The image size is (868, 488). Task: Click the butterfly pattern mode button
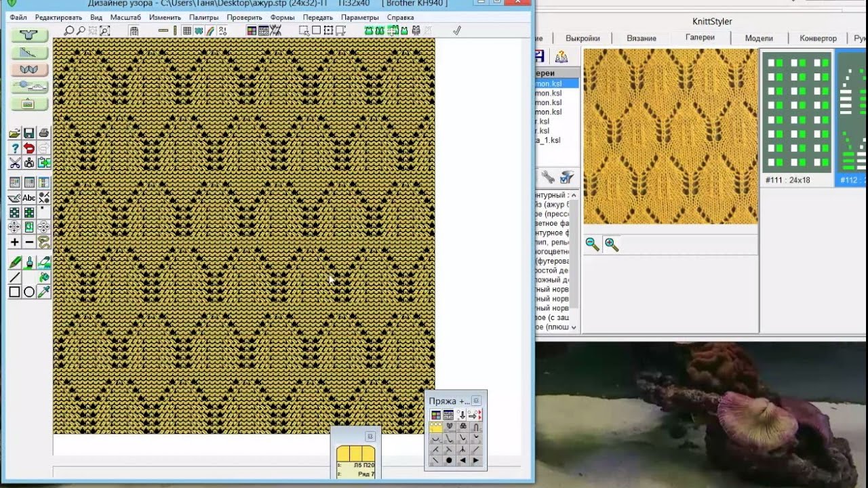pyautogui.click(x=29, y=70)
